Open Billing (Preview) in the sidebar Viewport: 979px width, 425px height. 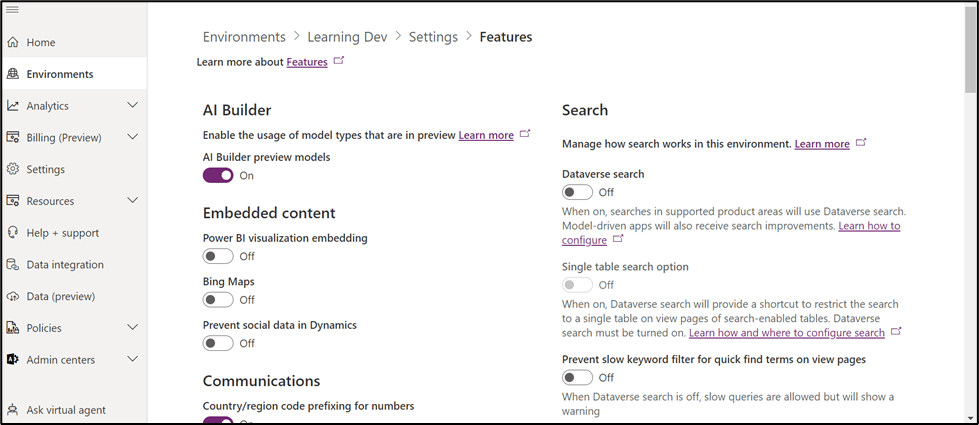click(64, 138)
